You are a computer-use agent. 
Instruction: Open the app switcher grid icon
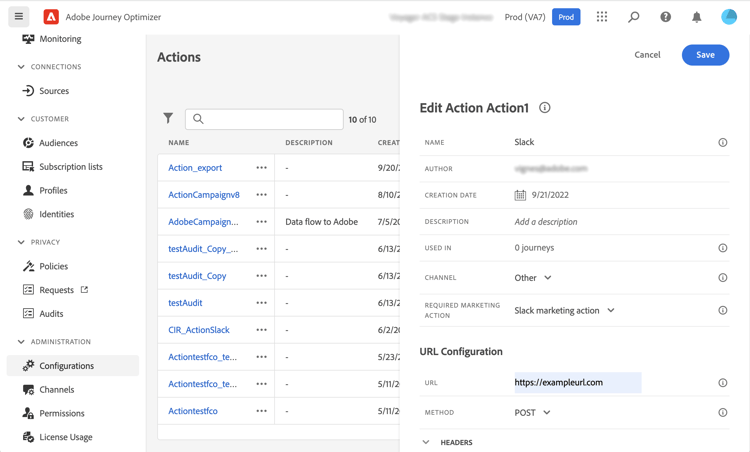point(602,17)
